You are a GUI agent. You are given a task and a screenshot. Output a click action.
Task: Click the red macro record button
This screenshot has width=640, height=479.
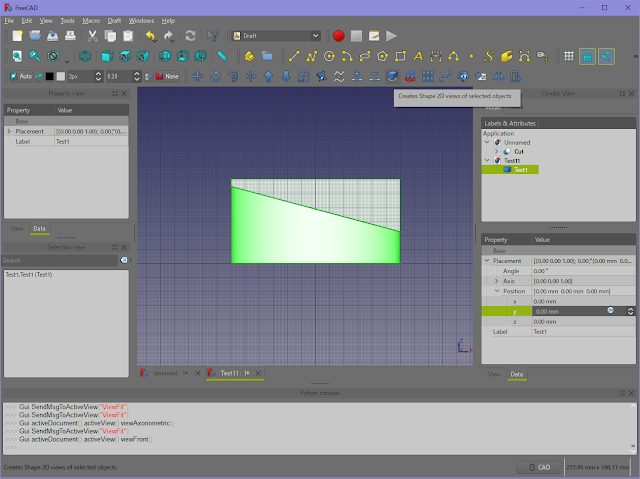[339, 36]
